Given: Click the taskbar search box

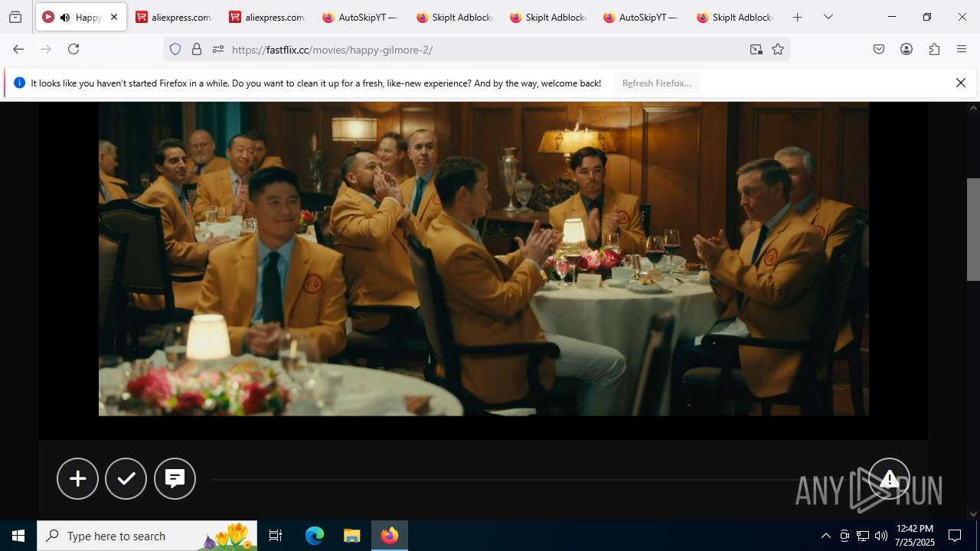Looking at the screenshot, I should 147,536.
